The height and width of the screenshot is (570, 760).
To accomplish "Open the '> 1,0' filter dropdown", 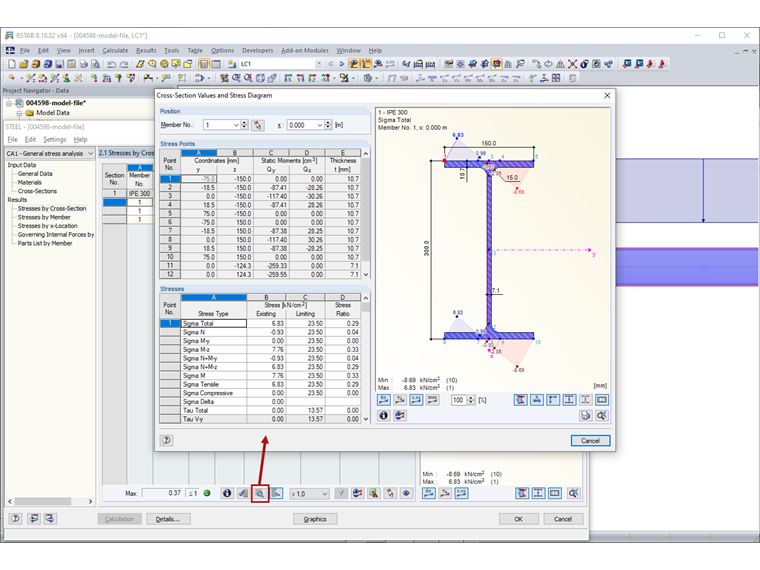I will coord(323,493).
